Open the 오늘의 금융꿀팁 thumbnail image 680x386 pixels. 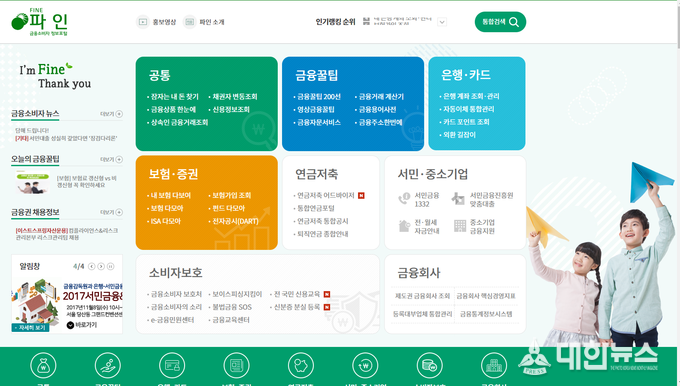pyautogui.click(x=33, y=182)
